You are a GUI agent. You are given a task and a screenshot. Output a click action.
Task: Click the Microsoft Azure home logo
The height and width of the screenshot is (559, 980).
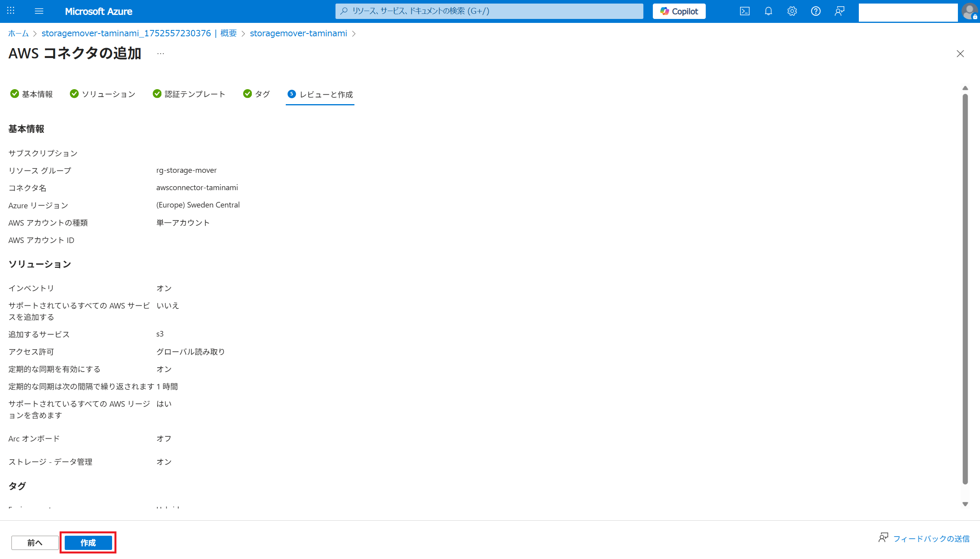coord(99,11)
